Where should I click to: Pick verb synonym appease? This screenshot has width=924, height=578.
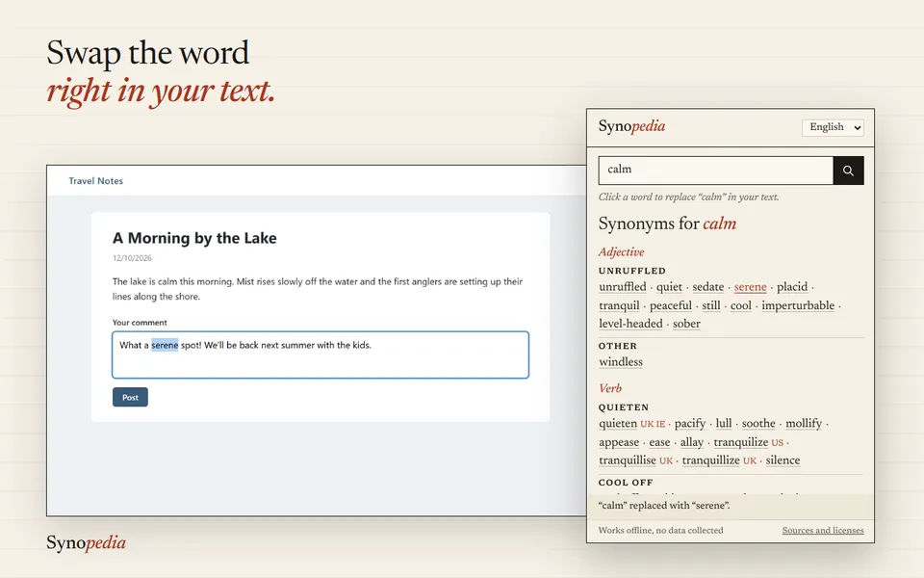click(619, 442)
